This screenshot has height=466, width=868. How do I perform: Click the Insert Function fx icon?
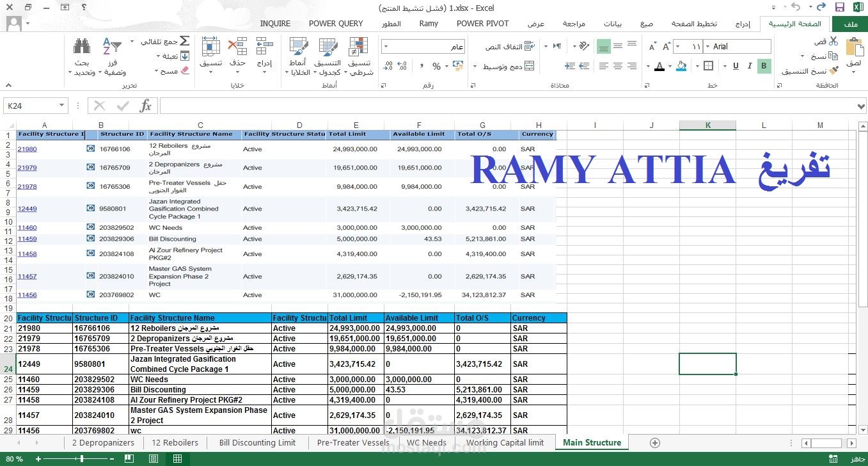[x=145, y=106]
